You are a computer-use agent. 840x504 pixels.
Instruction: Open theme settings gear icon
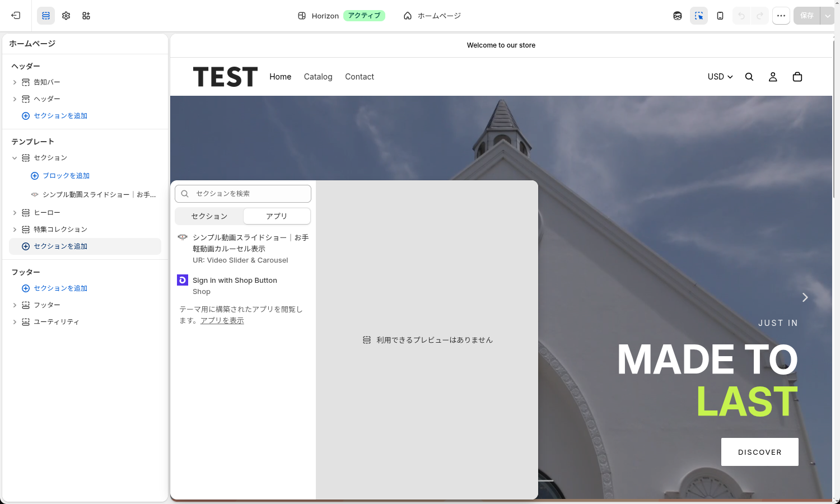[66, 16]
